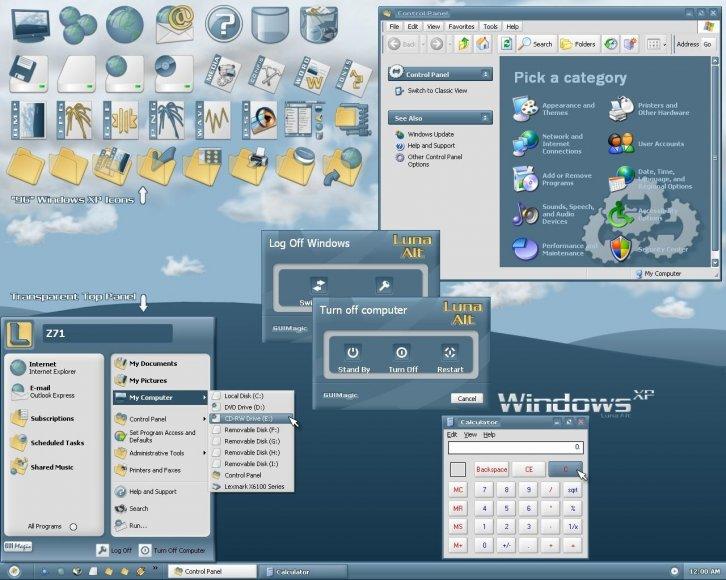Click the CE button in Calculator
The width and height of the screenshot is (726, 580).
click(528, 469)
